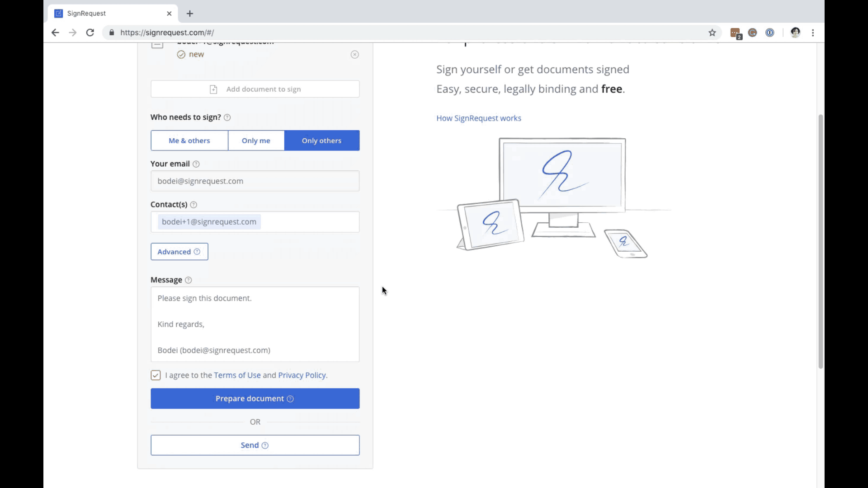
Task: Open How SignRequest works link
Action: pos(478,118)
